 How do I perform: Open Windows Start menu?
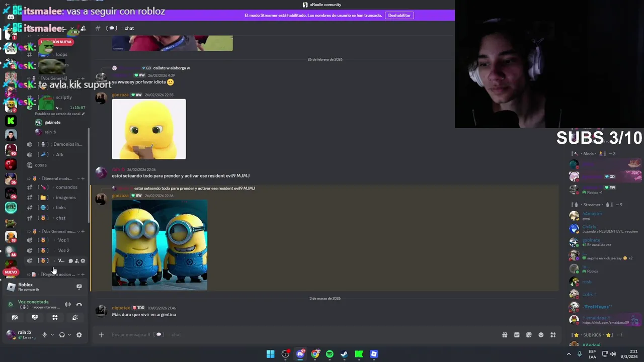[271, 354]
